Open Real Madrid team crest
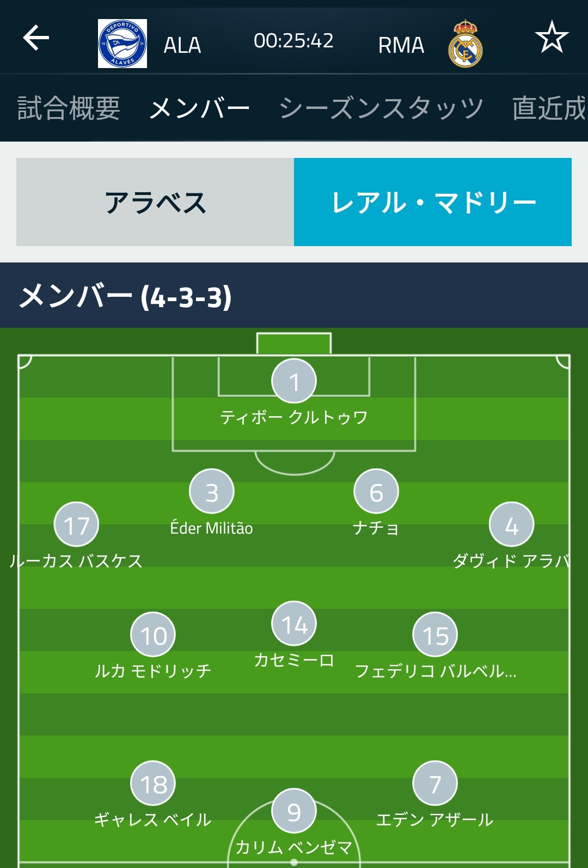 pyautogui.click(x=465, y=44)
